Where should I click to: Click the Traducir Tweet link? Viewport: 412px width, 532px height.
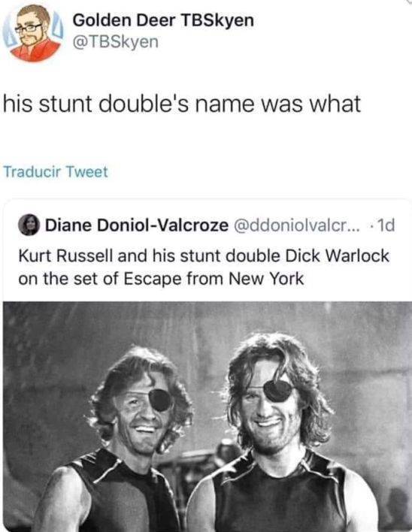click(56, 171)
